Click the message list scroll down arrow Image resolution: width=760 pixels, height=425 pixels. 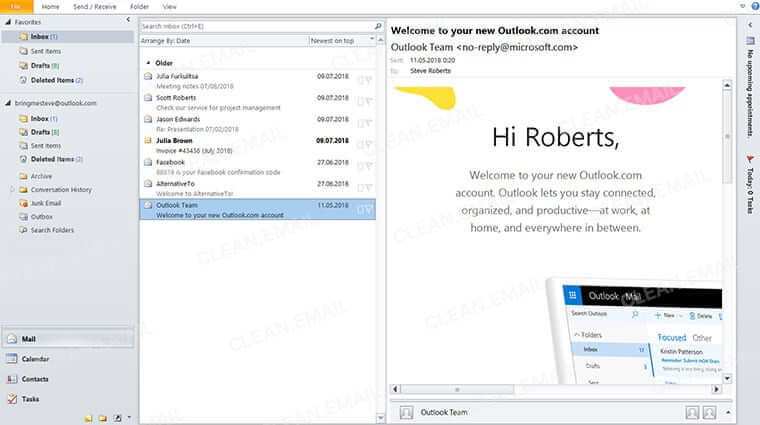[380, 418]
